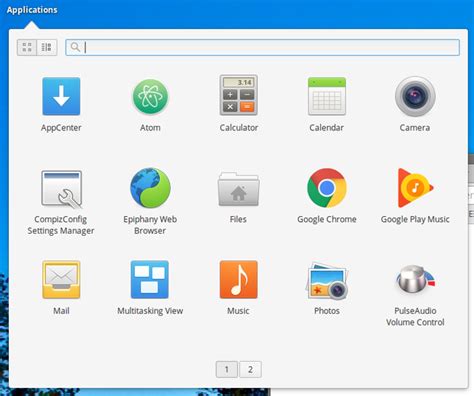Launch Multitasking View
The image size is (474, 396).
point(150,279)
